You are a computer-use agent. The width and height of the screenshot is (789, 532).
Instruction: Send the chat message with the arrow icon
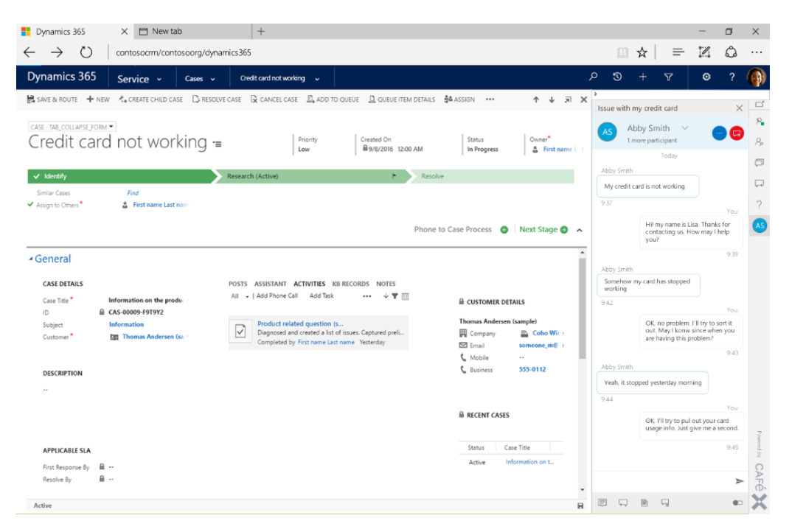click(739, 481)
